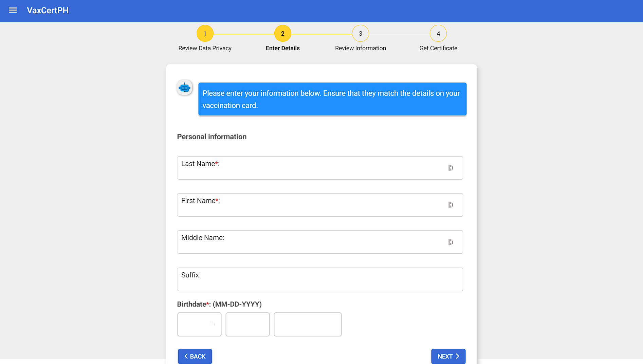Click the autofill icon in Middle Name field
Screen dimensions: 643x364
click(451, 242)
